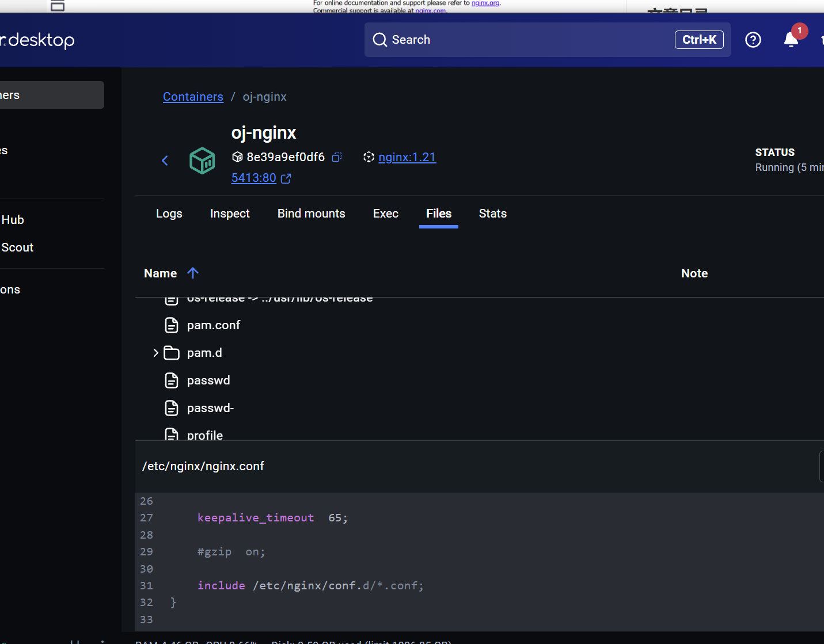Click the external link icon next to 5413:80

286,178
